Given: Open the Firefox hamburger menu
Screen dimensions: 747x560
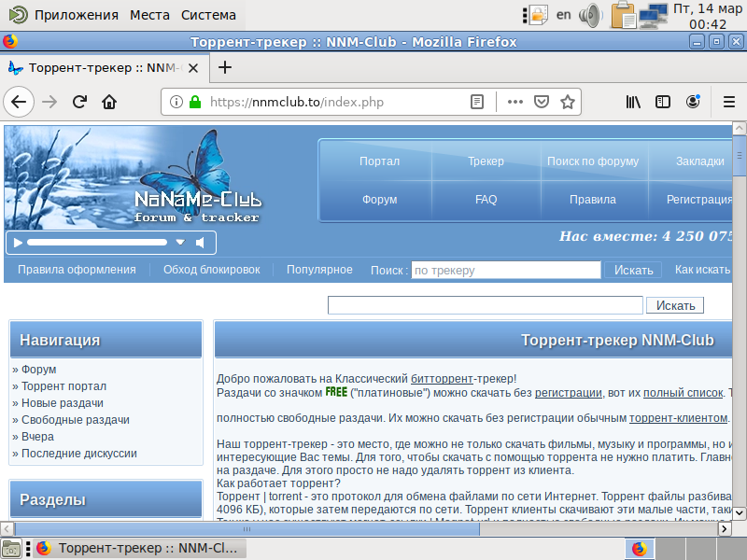Looking at the screenshot, I should tap(729, 102).
